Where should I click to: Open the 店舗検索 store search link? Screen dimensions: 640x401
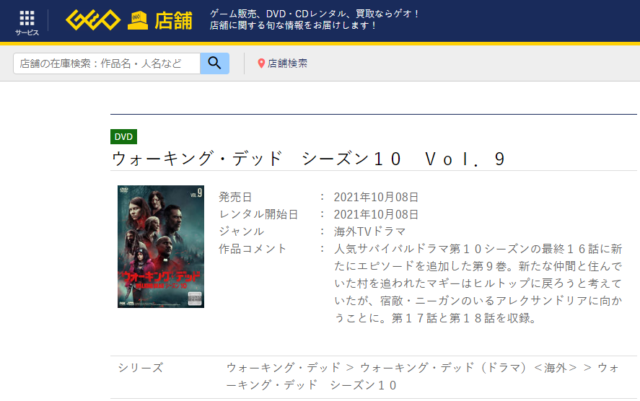point(287,63)
